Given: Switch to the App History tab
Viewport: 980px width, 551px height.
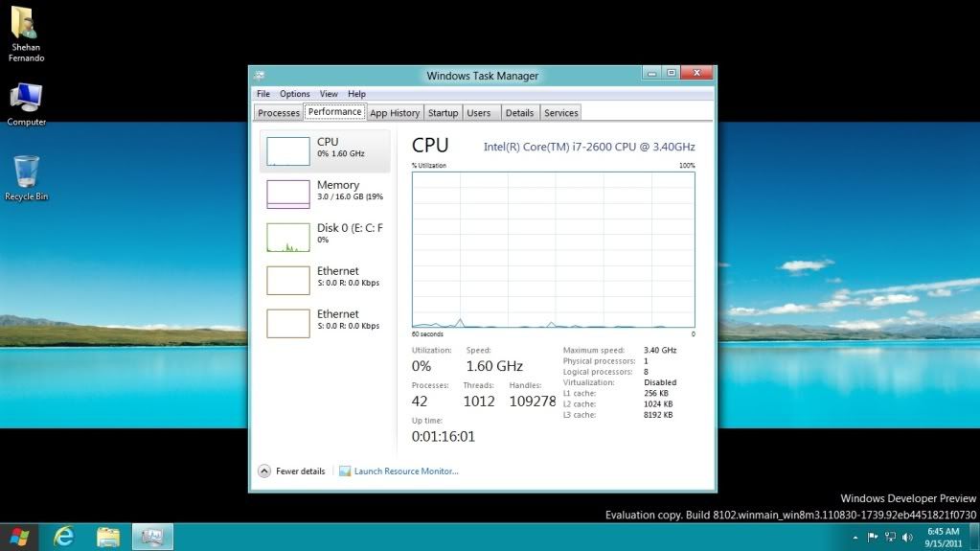Looking at the screenshot, I should click(x=395, y=112).
